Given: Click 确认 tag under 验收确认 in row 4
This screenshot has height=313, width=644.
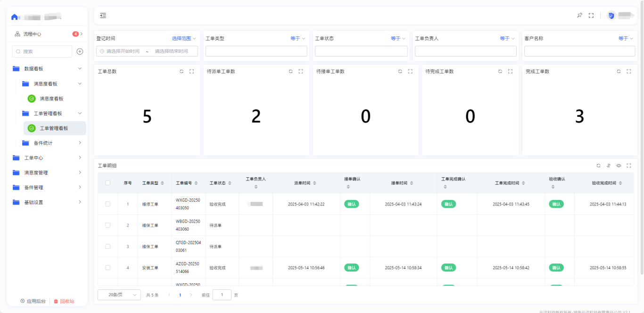Looking at the screenshot, I should point(556,268).
